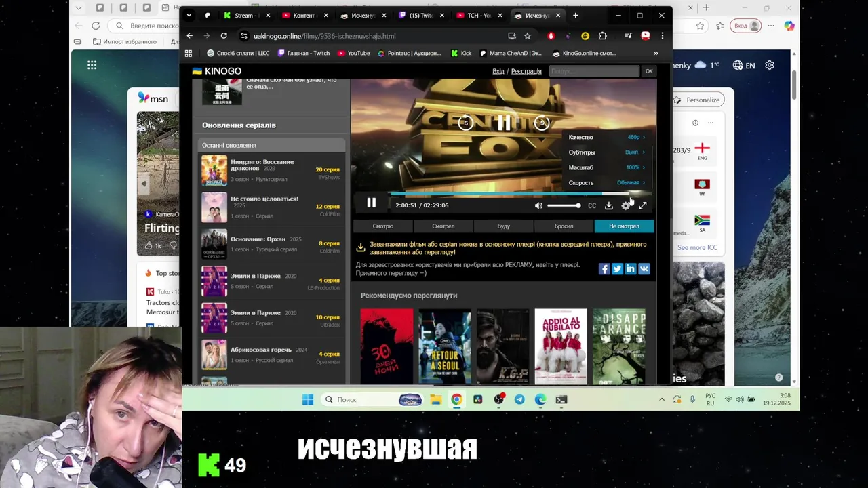Viewport: 868px width, 488px height.
Task: Open the Addio al Nubilato poster
Action: (x=561, y=346)
